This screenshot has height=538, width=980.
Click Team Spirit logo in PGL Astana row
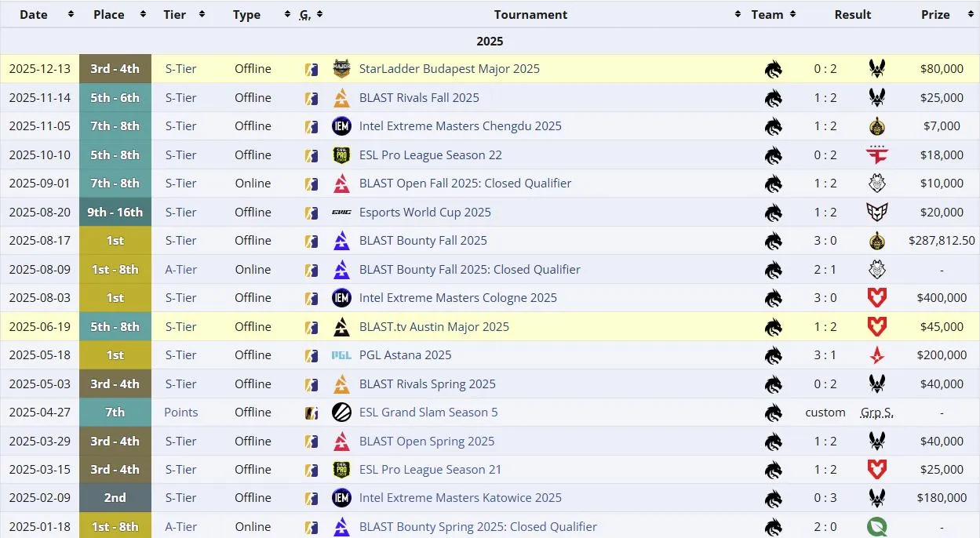tap(774, 355)
